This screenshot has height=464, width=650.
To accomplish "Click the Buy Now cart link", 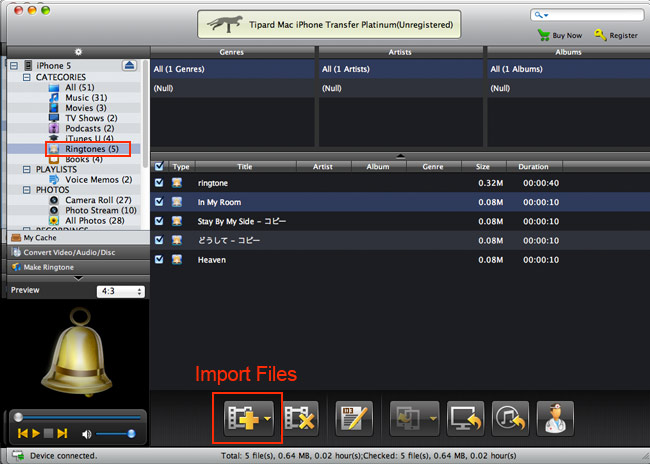I will pos(560,35).
